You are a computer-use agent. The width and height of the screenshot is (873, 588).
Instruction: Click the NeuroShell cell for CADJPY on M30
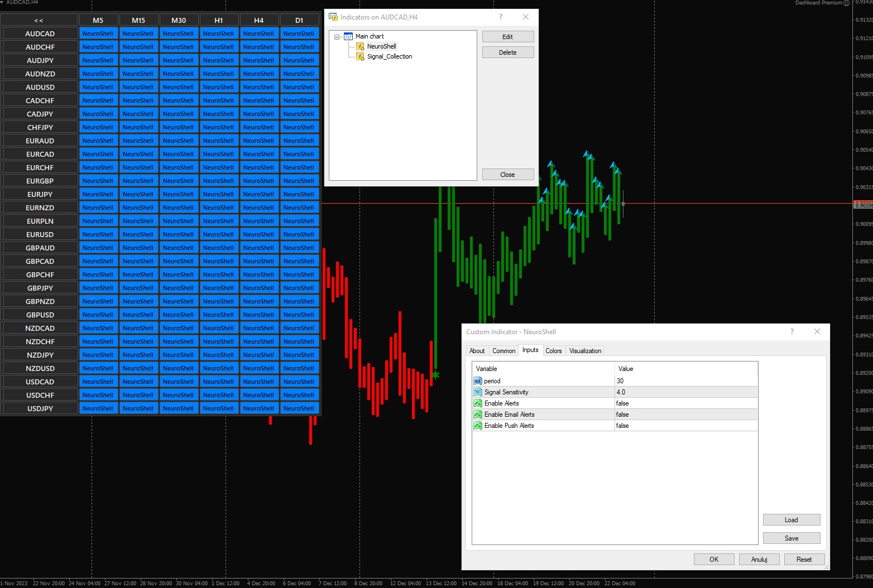179,114
